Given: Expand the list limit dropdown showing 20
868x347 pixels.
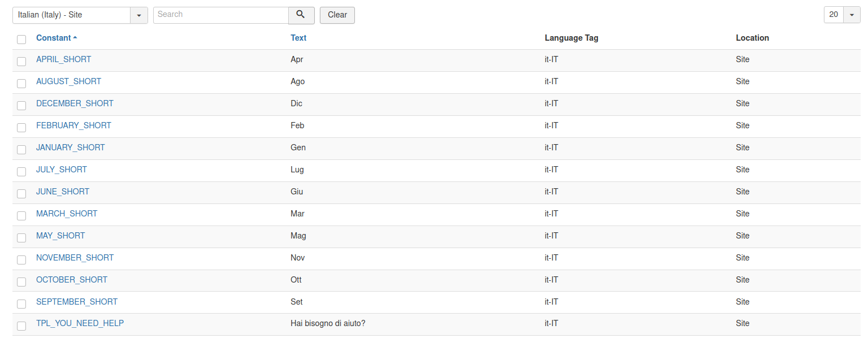Looking at the screenshot, I should [x=842, y=15].
